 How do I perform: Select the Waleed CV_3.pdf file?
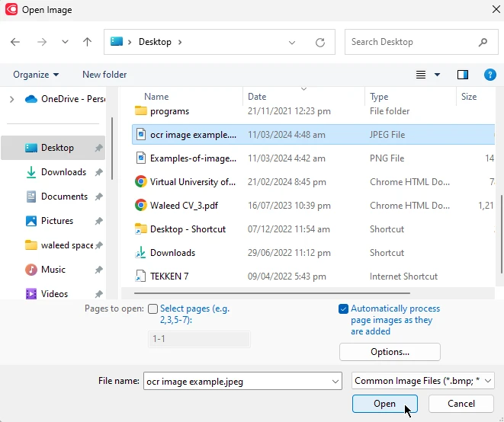(185, 206)
